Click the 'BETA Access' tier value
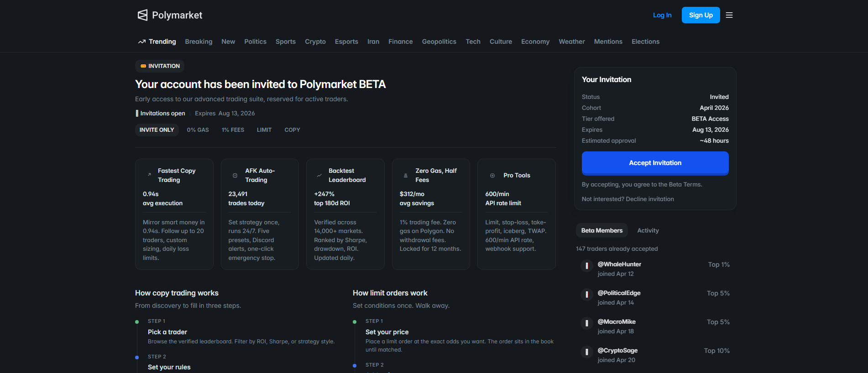868x373 pixels. coord(710,119)
